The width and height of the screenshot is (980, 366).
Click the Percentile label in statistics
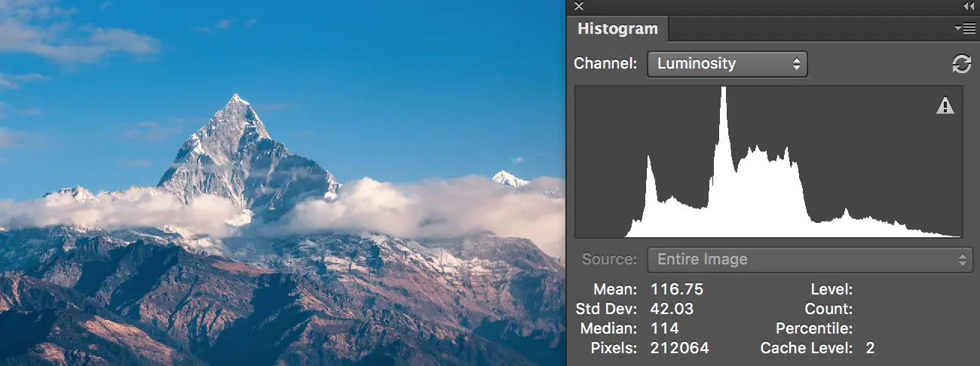814,328
